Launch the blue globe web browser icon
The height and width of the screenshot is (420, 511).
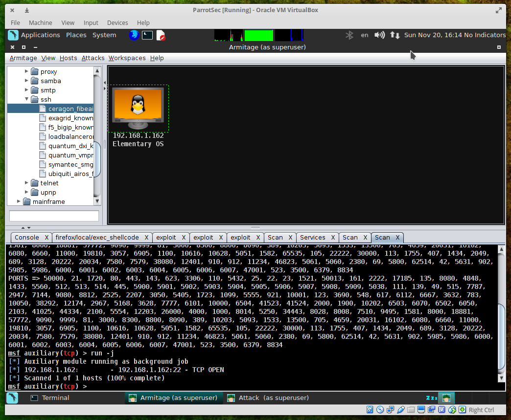coord(134,35)
